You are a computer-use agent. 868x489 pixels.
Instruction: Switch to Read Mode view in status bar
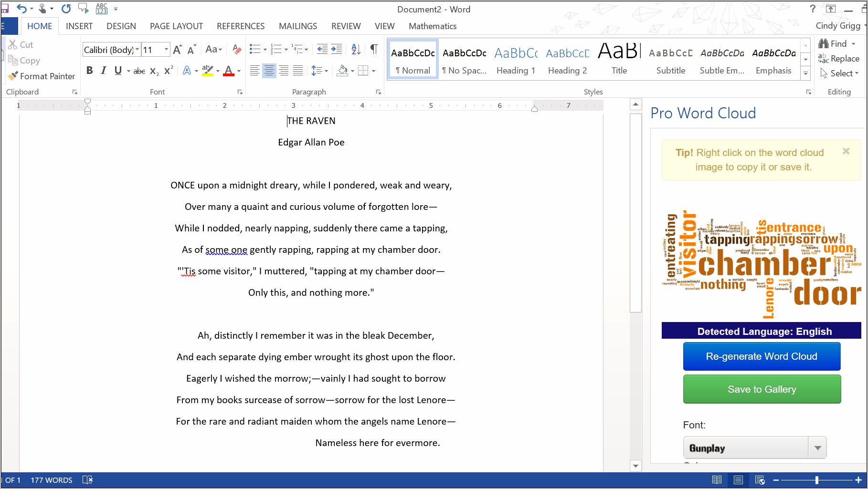[717, 480]
